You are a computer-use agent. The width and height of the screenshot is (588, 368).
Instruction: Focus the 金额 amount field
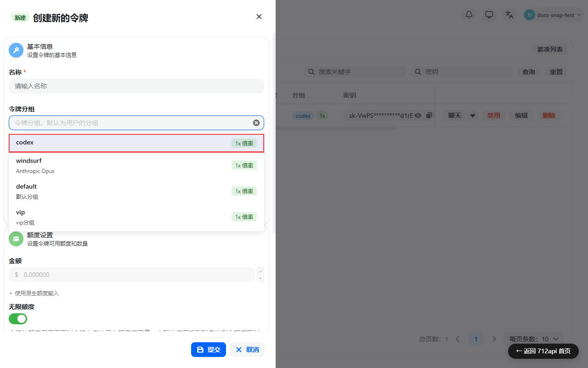click(132, 275)
